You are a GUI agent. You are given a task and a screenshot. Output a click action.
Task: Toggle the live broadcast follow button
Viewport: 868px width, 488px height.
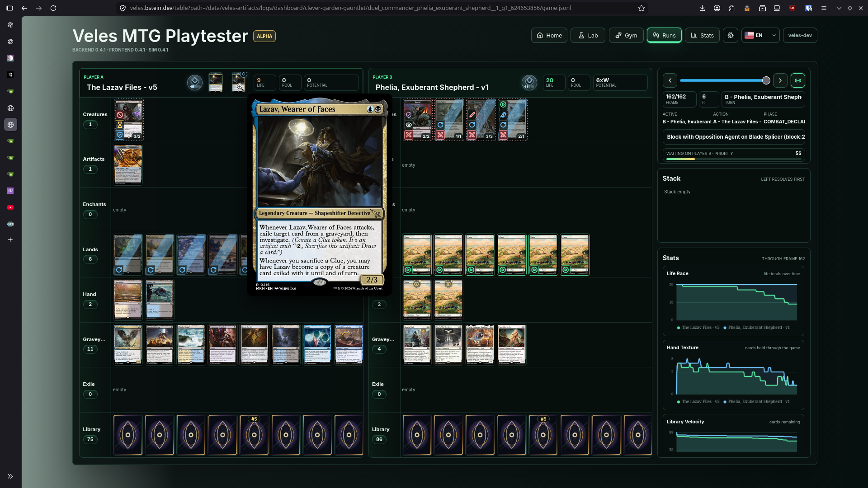point(798,80)
